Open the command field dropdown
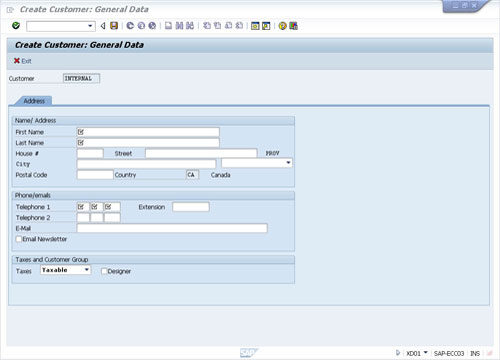This screenshot has height=360, width=500. (x=90, y=26)
